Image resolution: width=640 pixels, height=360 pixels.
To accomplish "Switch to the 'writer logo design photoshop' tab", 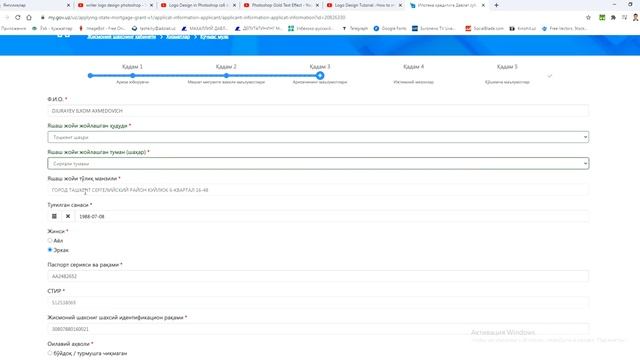I will tap(115, 5).
